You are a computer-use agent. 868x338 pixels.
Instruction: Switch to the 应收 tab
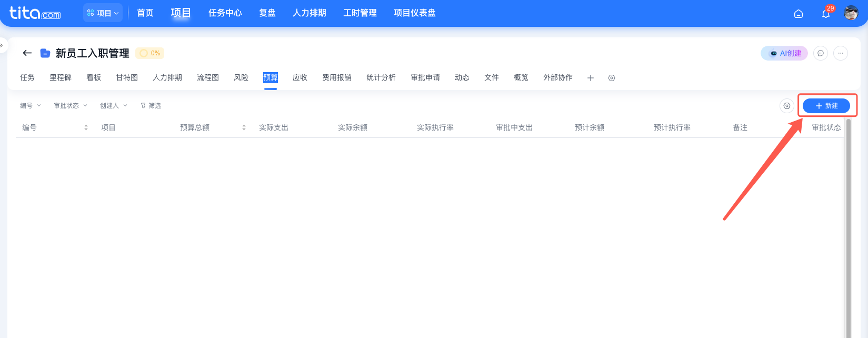pyautogui.click(x=300, y=77)
